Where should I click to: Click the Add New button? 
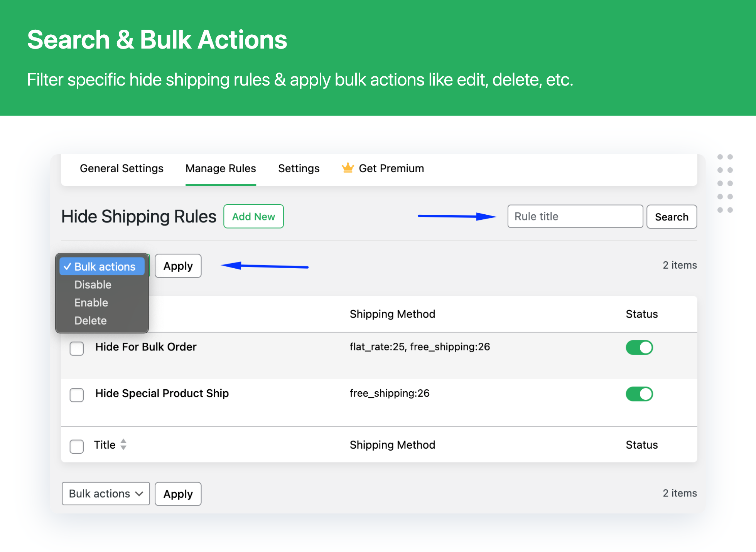pyautogui.click(x=253, y=217)
